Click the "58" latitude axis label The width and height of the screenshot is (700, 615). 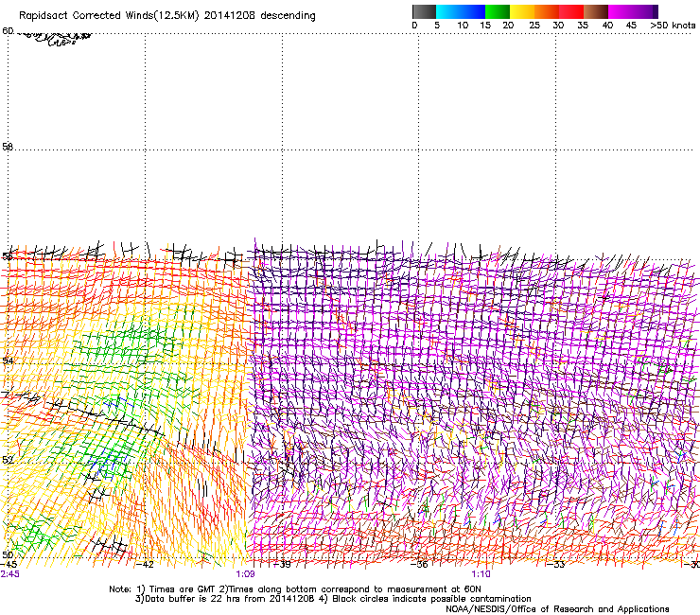pos(8,147)
